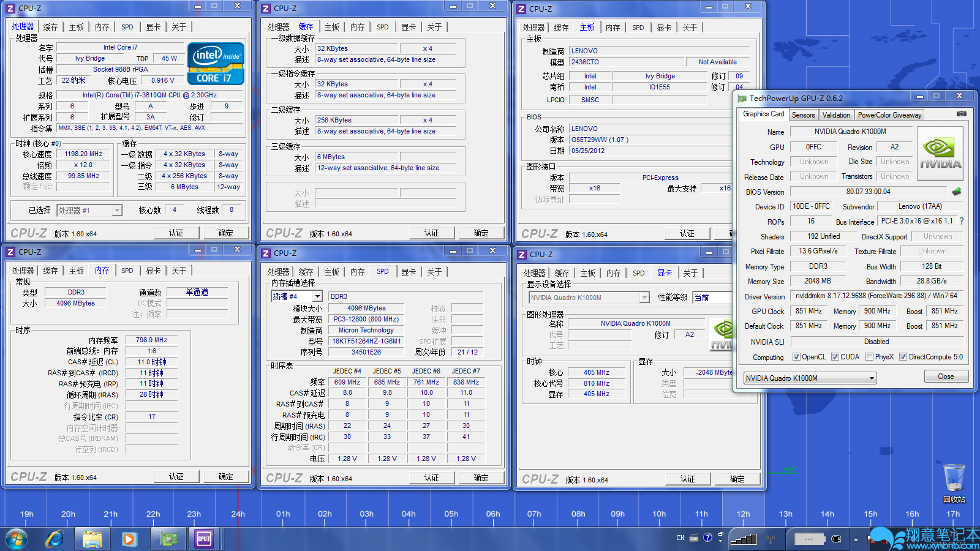Open the Recycle Bin desktop icon
Viewport: 980px width, 551px height.
[954, 484]
